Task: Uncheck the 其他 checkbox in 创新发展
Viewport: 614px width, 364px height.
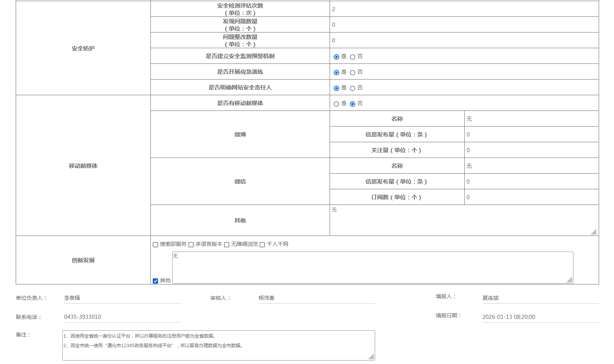Action: click(155, 281)
